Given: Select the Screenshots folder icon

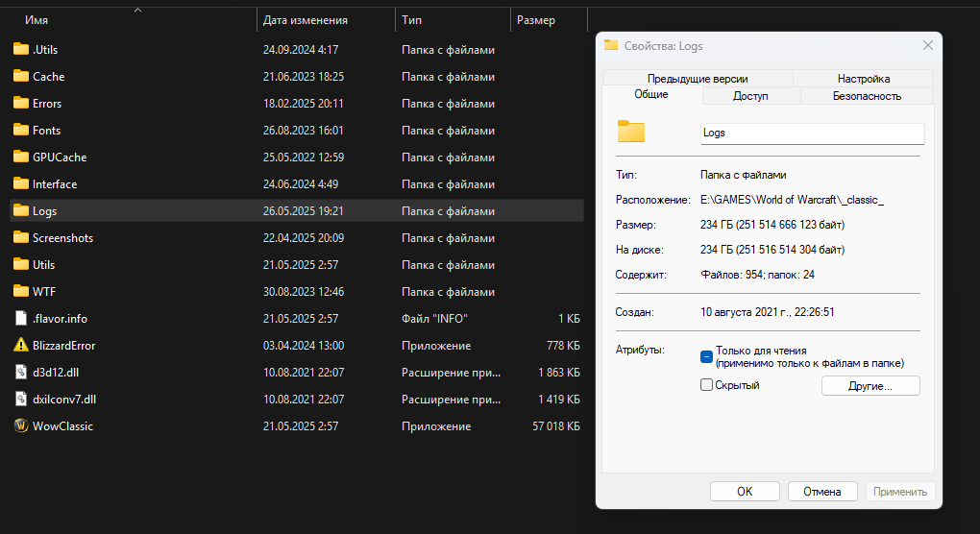Looking at the screenshot, I should (x=20, y=237).
